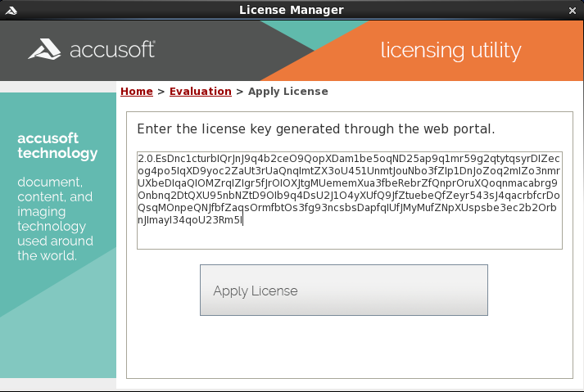Place cursor on the license key's last line

190,220
